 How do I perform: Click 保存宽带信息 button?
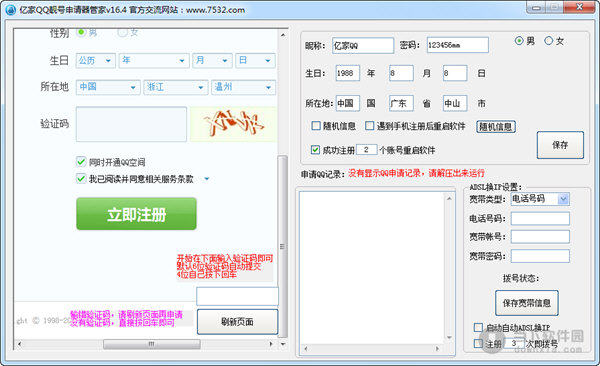pyautogui.click(x=527, y=303)
